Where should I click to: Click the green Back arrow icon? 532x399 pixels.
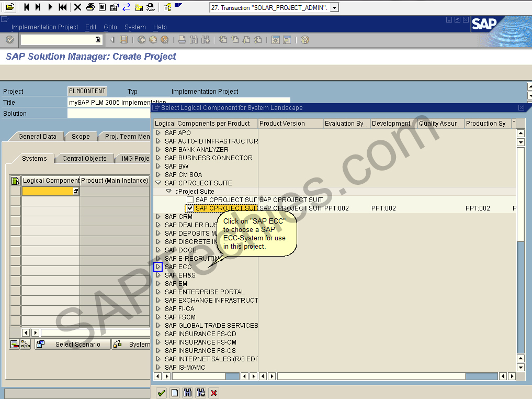click(x=141, y=40)
